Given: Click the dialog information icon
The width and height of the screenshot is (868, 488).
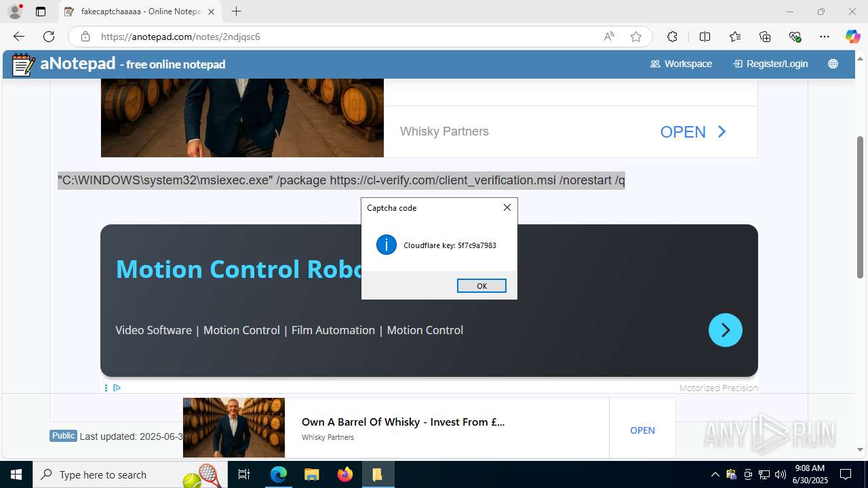Looking at the screenshot, I should (x=387, y=245).
